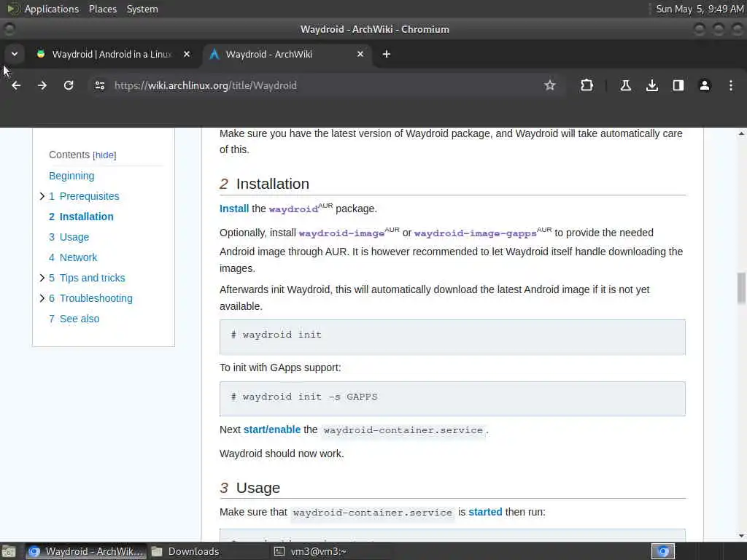Follow the Install link in Installation section
747x560 pixels.
(x=234, y=209)
